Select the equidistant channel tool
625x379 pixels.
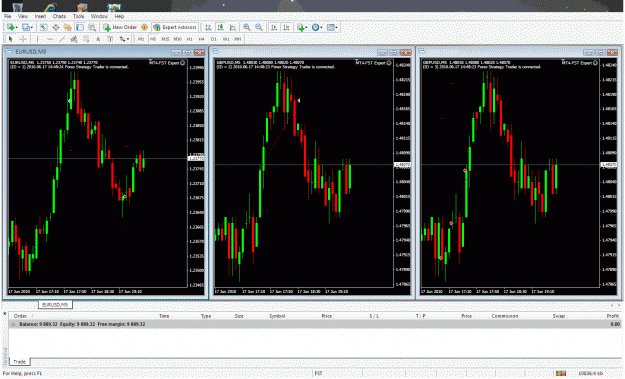pos(74,39)
